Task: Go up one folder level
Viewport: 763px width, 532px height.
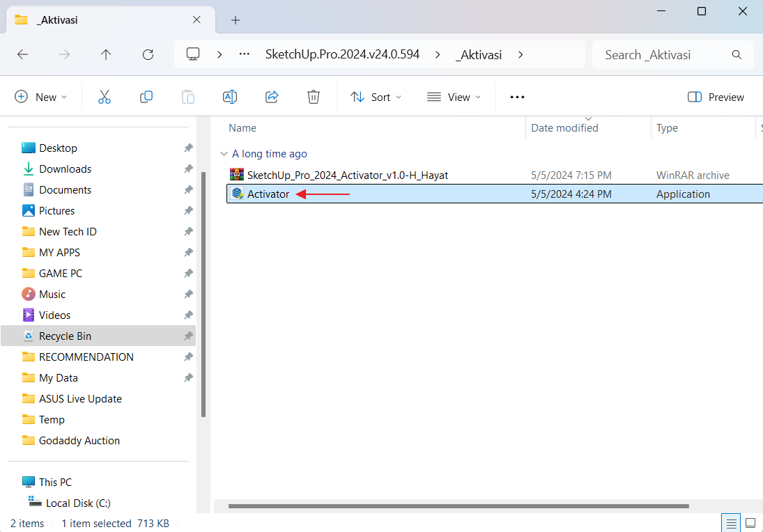Action: tap(106, 54)
